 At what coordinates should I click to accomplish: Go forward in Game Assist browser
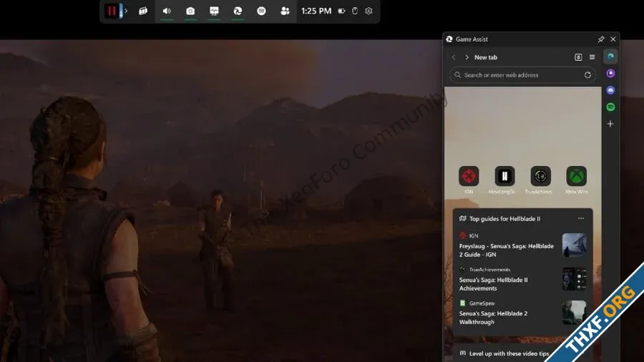point(467,57)
